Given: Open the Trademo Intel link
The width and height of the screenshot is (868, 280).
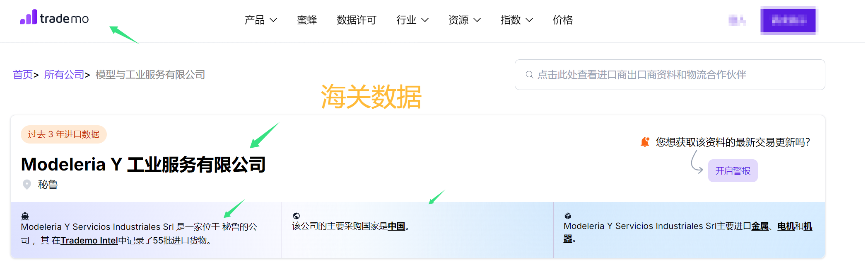Looking at the screenshot, I should click(89, 241).
